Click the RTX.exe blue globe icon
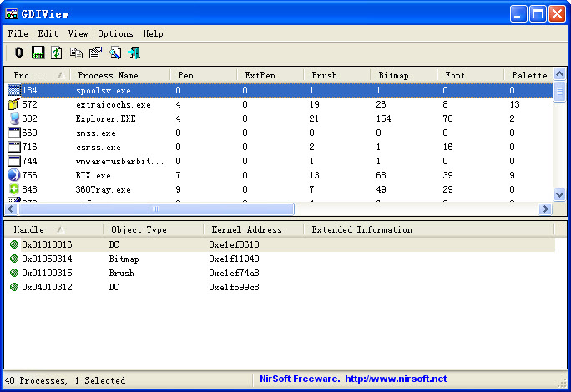This screenshot has width=571, height=392. 14,175
